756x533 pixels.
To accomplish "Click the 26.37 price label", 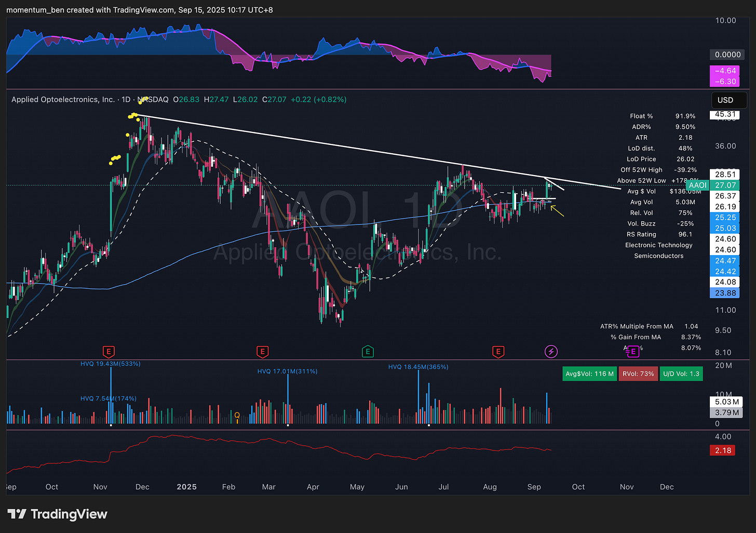I will [x=725, y=196].
